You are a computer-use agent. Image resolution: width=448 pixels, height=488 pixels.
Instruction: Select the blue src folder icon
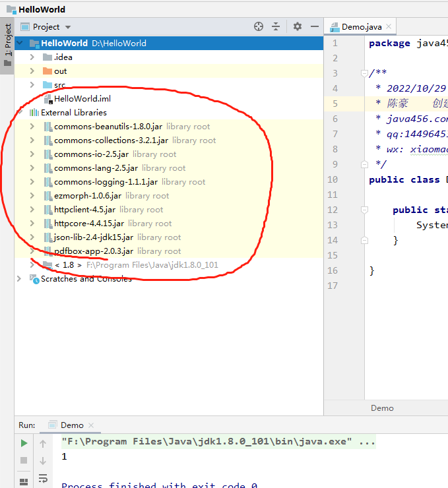48,85
